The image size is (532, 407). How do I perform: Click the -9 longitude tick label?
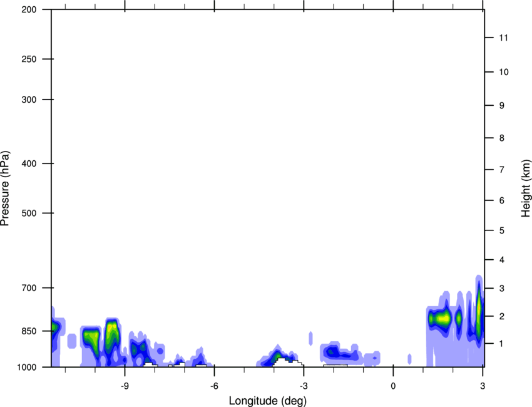pos(125,386)
